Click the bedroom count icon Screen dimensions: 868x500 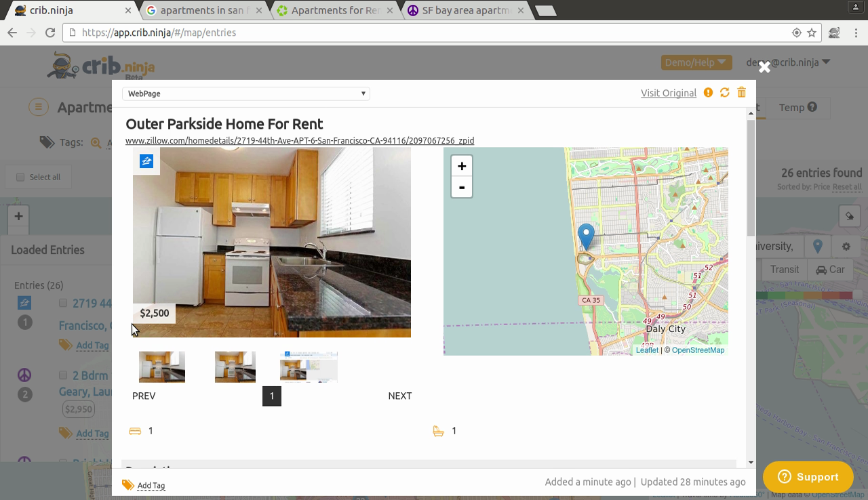click(135, 431)
